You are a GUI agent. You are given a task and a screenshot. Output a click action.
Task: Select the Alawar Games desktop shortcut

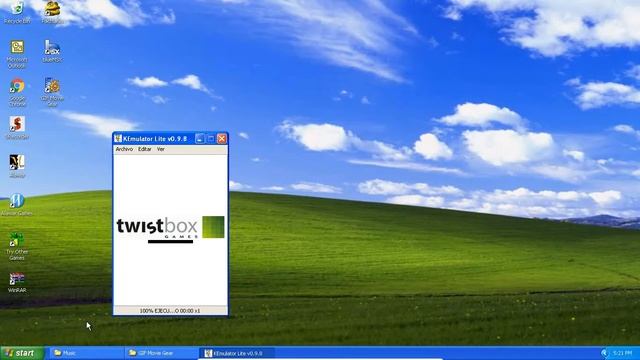coord(17,204)
